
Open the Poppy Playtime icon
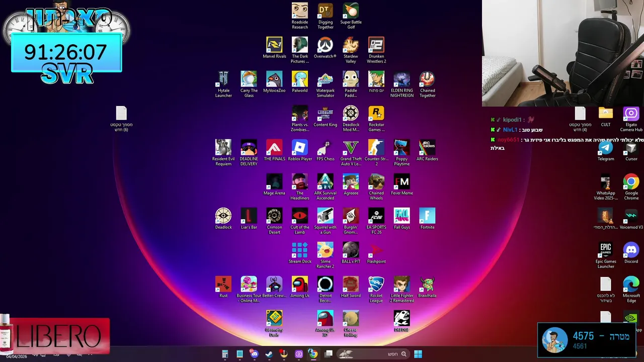[401, 153]
